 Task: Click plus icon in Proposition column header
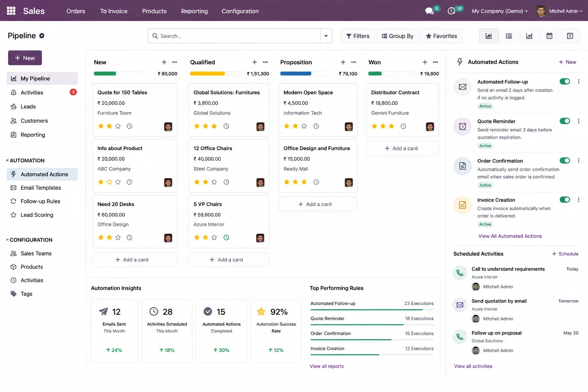pyautogui.click(x=343, y=62)
